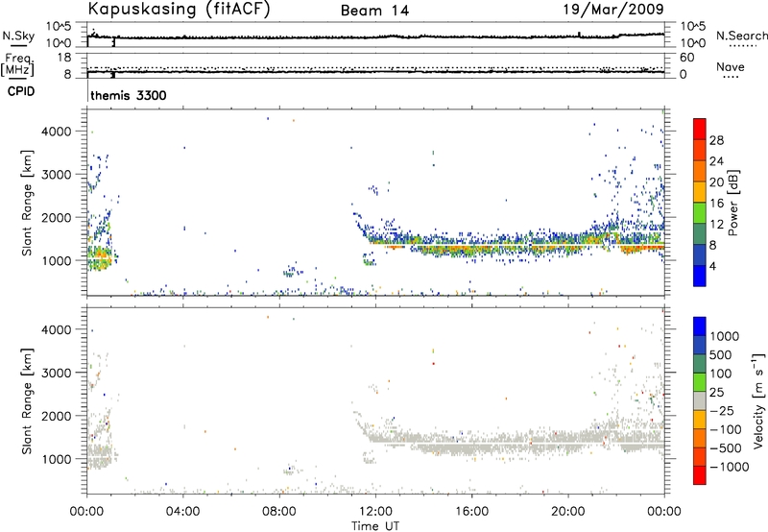Select the N.Sky legend label

pos(18,36)
